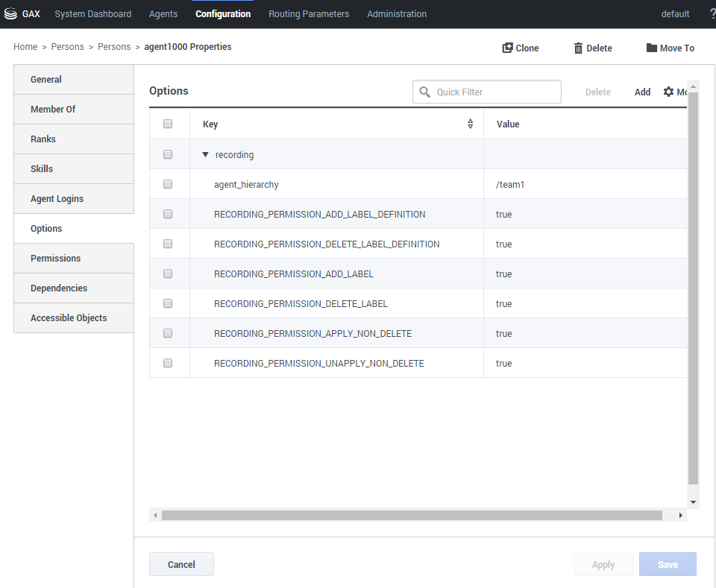716x588 pixels.
Task: Click the Key column sort arrows
Action: 470,124
